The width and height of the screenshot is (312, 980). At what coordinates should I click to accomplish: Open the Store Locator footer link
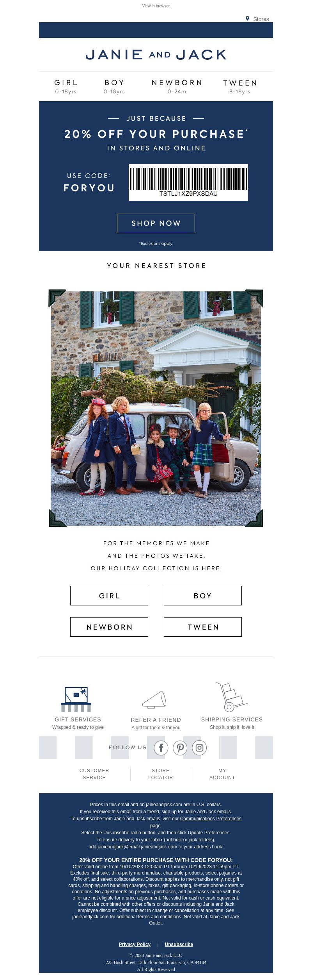[161, 774]
